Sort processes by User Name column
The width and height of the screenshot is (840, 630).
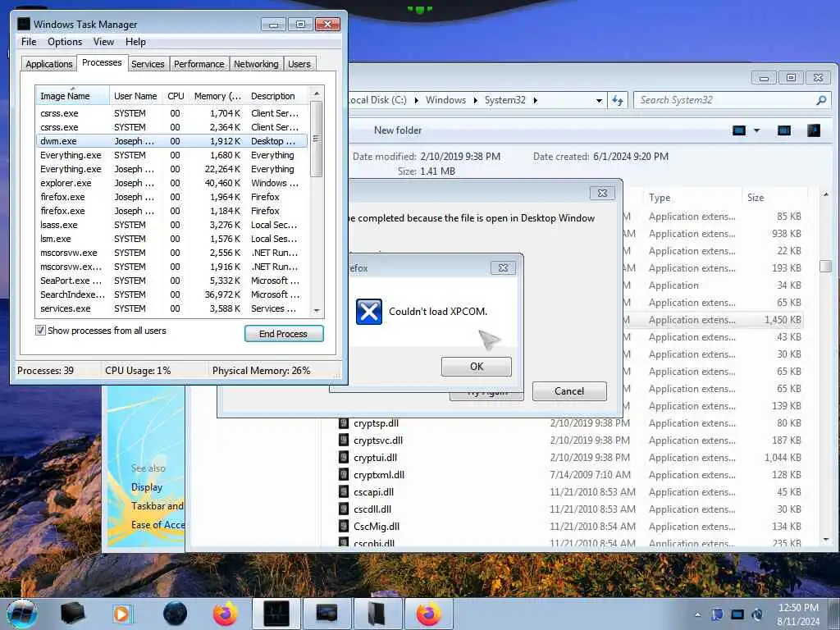[x=135, y=96]
